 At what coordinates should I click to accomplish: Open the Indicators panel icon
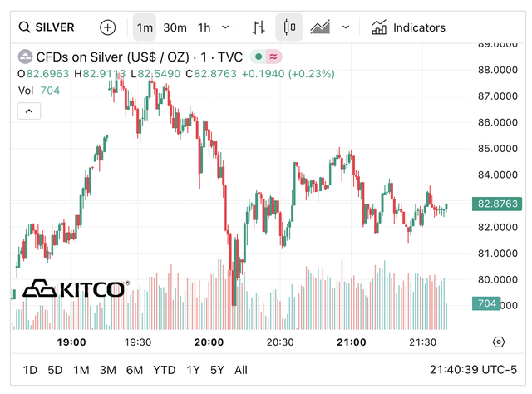tap(379, 27)
